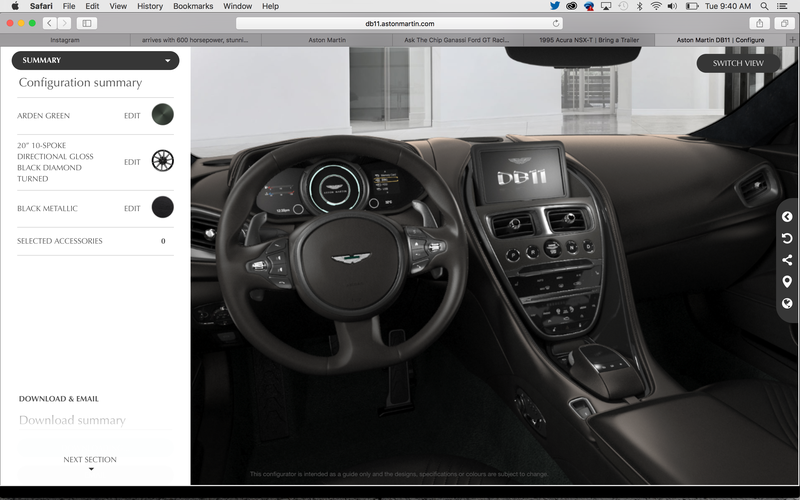Open Notification Center list icon

pos(782,6)
